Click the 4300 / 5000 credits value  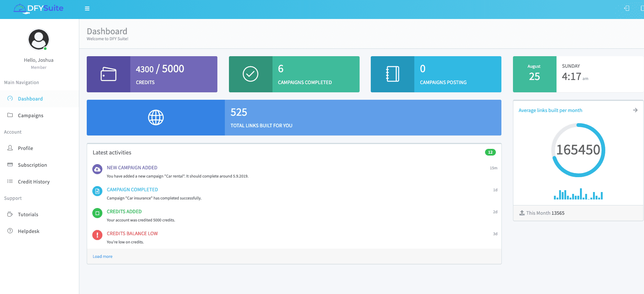[160, 69]
